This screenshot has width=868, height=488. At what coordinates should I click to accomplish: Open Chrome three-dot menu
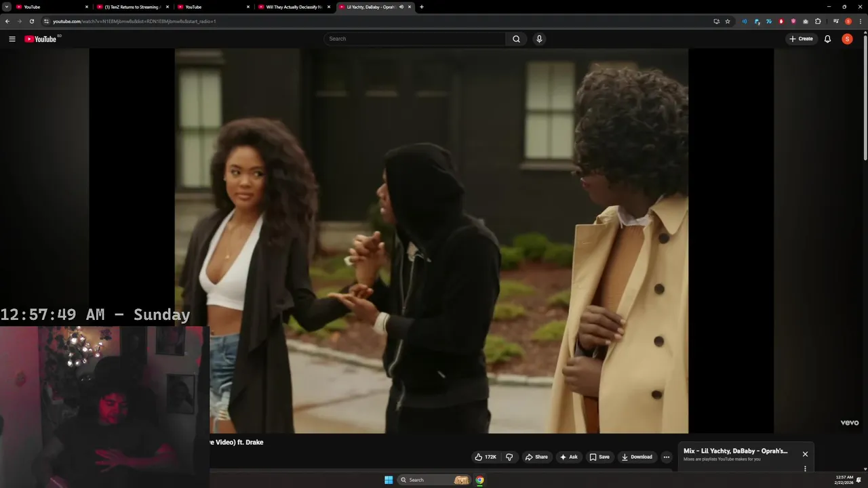pos(861,21)
